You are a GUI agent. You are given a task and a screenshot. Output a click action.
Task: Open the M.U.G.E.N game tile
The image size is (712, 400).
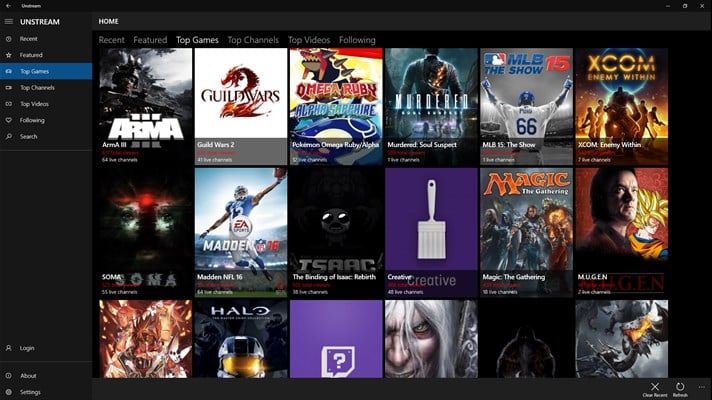[x=622, y=232]
